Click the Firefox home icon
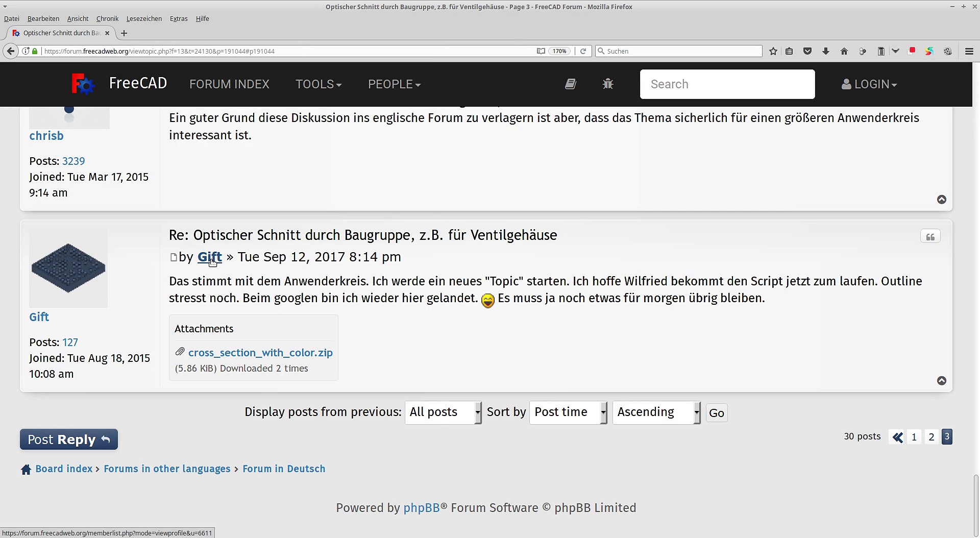This screenshot has width=980, height=538. coord(844,51)
